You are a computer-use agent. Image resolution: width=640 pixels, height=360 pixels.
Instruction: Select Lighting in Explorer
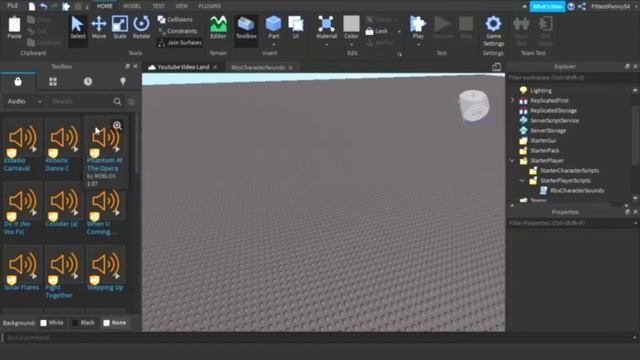point(541,91)
